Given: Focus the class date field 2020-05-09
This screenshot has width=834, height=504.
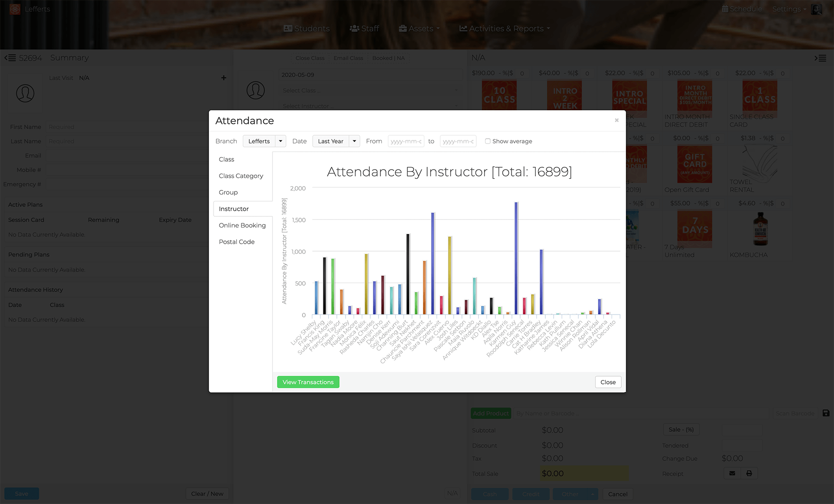Looking at the screenshot, I should 370,75.
